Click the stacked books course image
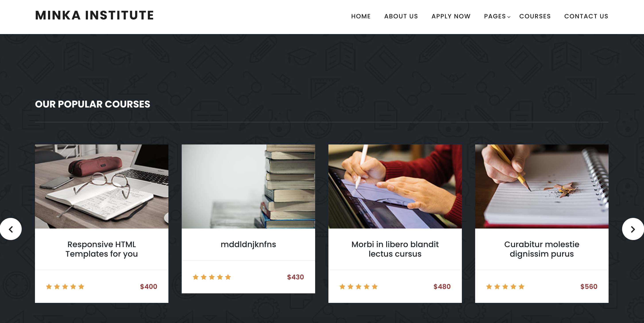This screenshot has width=644, height=323. (248, 186)
